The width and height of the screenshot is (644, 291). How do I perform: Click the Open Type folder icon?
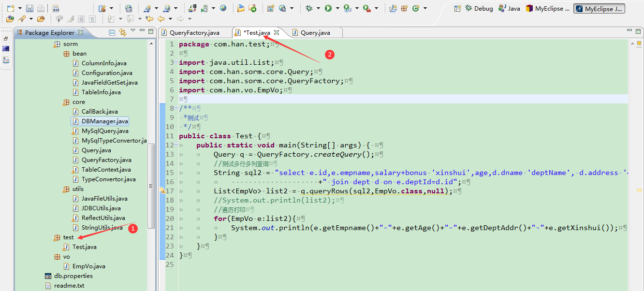[x=10, y=19]
